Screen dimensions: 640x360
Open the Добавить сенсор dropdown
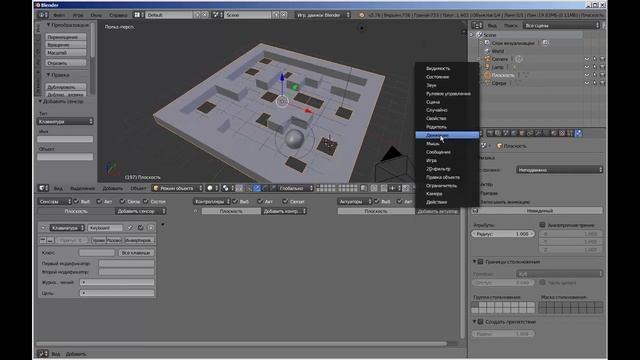click(140, 211)
